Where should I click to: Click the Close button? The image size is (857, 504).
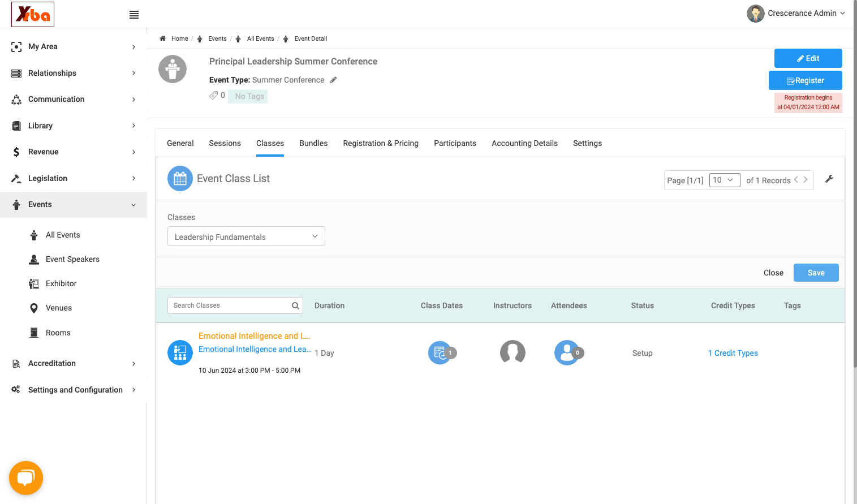[x=773, y=273]
